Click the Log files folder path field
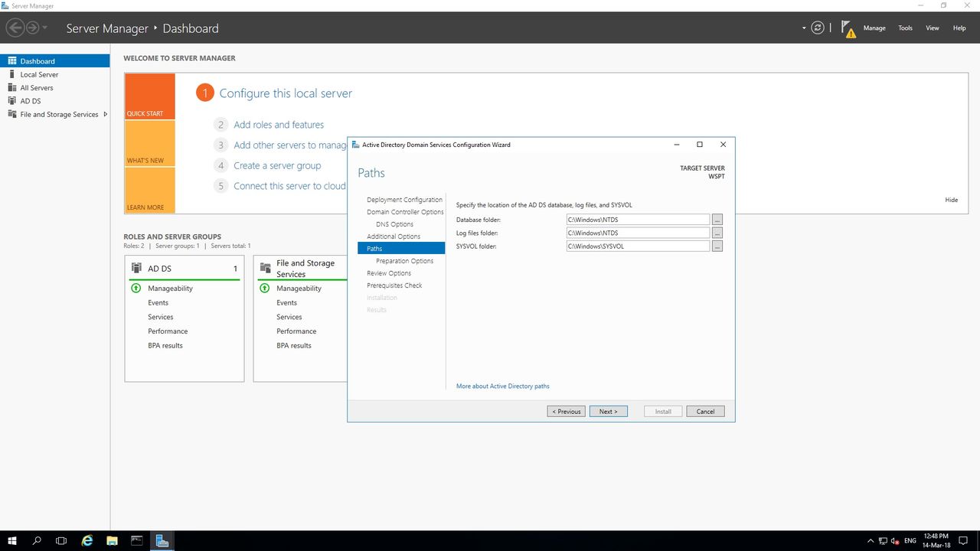The height and width of the screenshot is (551, 980). 638,233
